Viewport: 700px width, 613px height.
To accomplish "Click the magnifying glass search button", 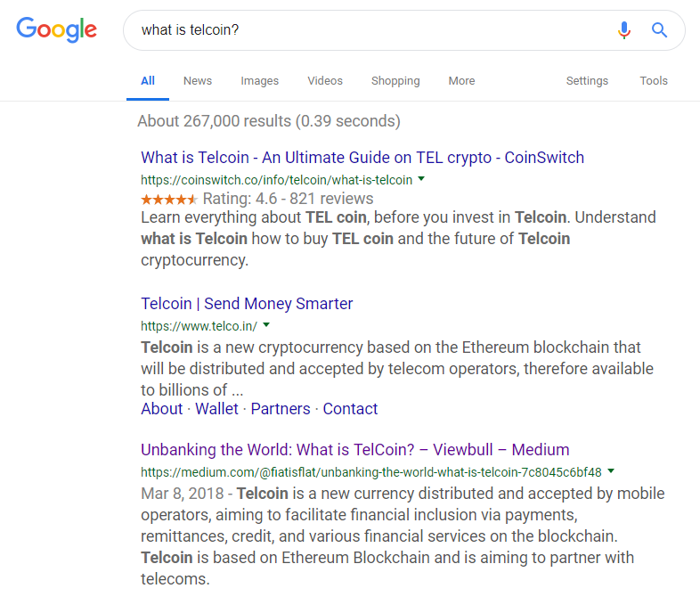I will (x=659, y=30).
